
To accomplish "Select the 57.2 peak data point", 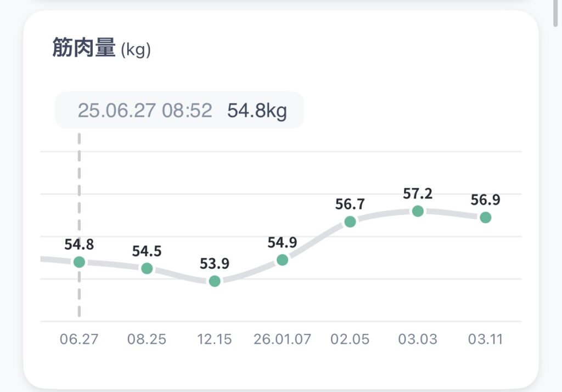I will pos(418,211).
